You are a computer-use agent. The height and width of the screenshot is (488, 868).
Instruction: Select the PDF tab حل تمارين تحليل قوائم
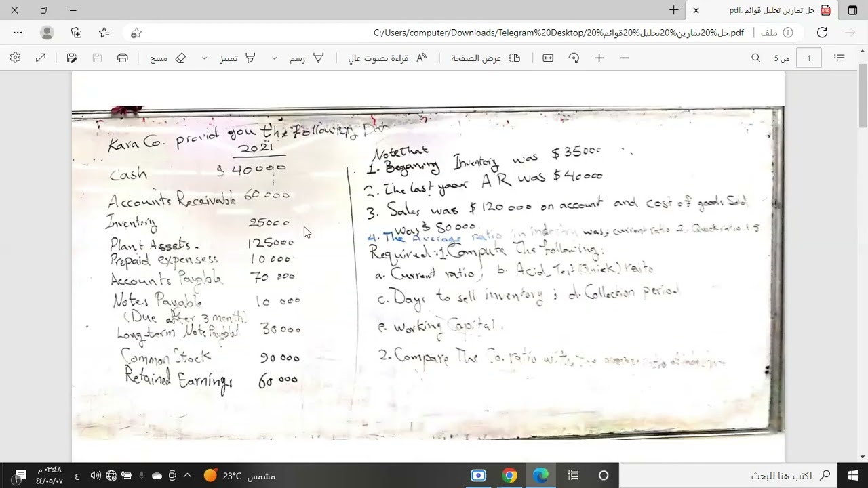pos(762,10)
